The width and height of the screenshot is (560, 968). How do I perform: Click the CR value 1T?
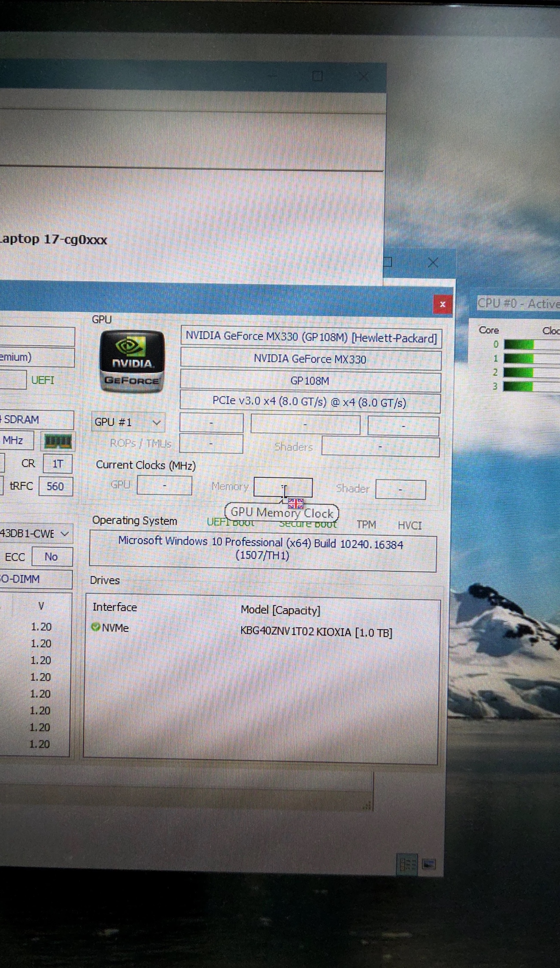(x=58, y=464)
